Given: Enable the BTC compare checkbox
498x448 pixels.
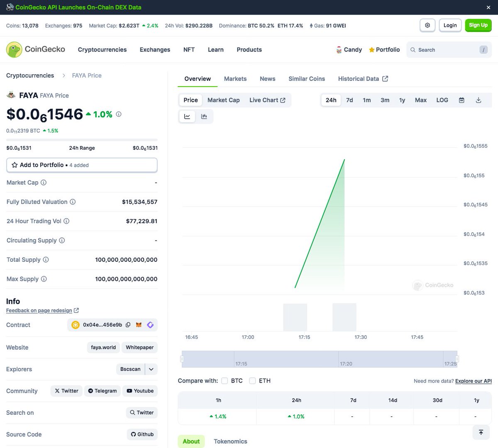Looking at the screenshot, I should pos(225,381).
